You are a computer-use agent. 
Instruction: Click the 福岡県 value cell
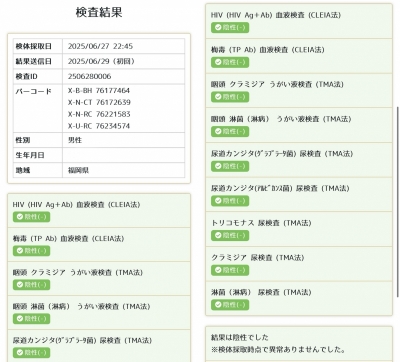(x=124, y=170)
